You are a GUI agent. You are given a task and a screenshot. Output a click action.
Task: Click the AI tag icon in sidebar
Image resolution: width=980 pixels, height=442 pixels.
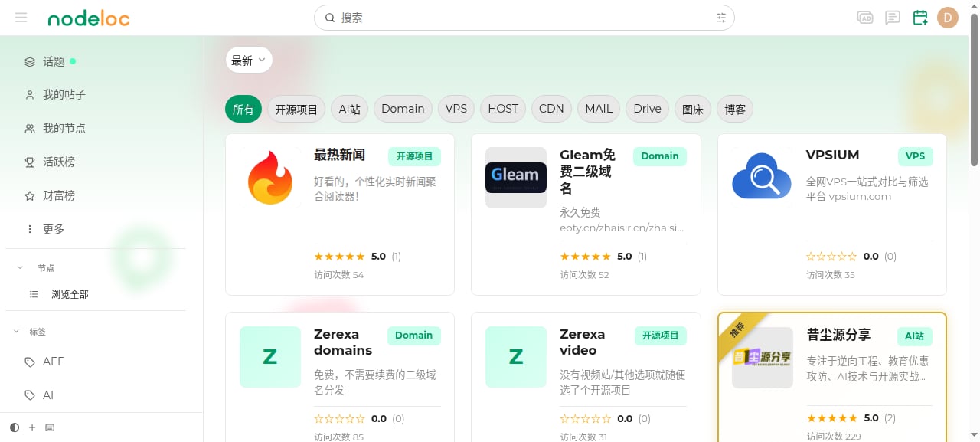click(30, 395)
